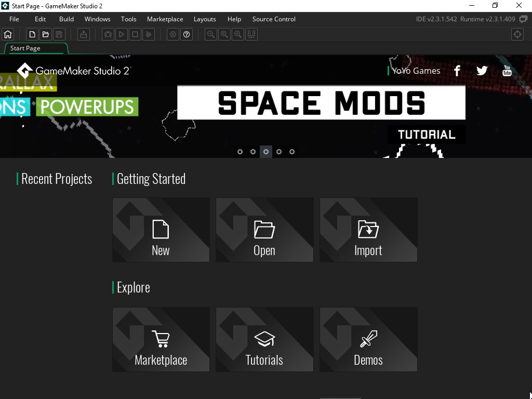The width and height of the screenshot is (532, 399).
Task: Open GameMaker preferences using the gear icon
Action: 172,34
